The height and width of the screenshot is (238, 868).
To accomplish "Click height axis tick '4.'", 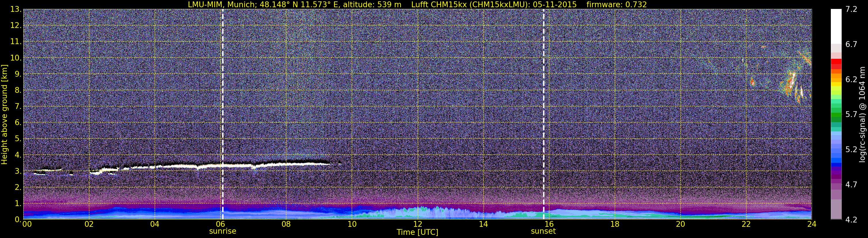I will click(18, 155).
